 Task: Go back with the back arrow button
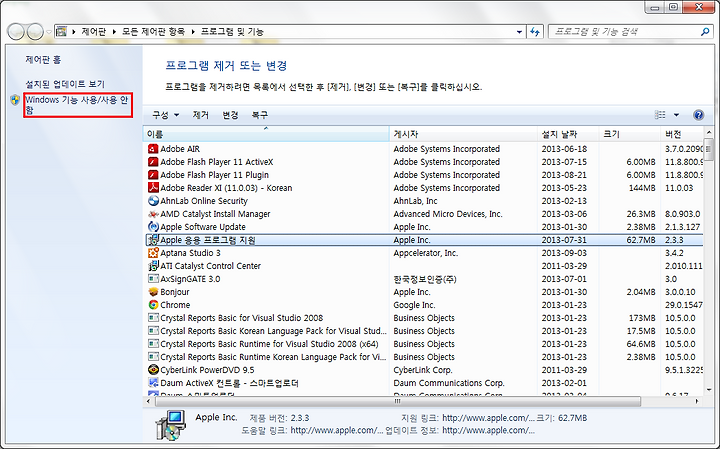(x=16, y=32)
